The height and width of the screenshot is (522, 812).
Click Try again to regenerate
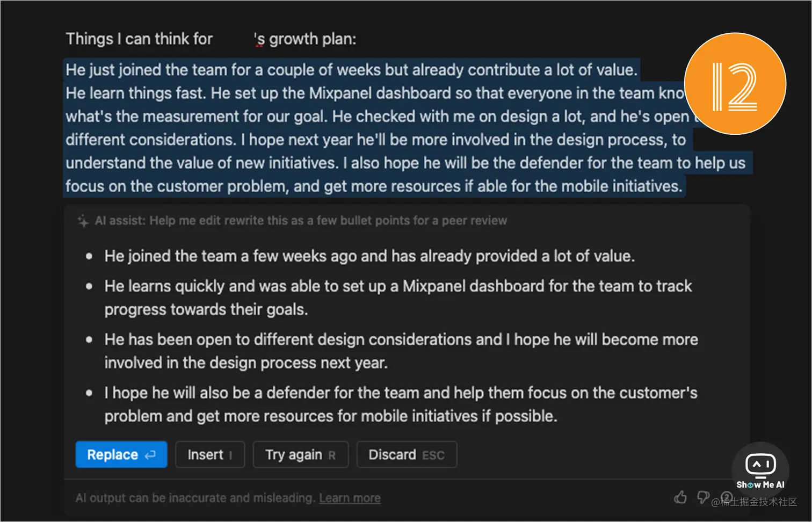tap(301, 455)
